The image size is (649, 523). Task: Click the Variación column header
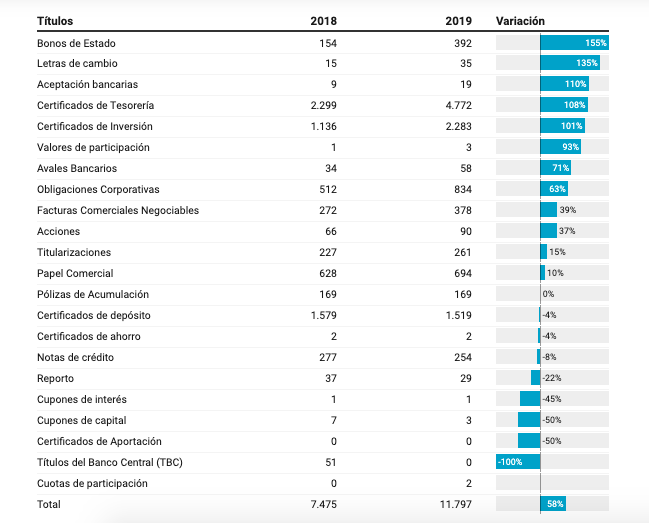click(520, 21)
